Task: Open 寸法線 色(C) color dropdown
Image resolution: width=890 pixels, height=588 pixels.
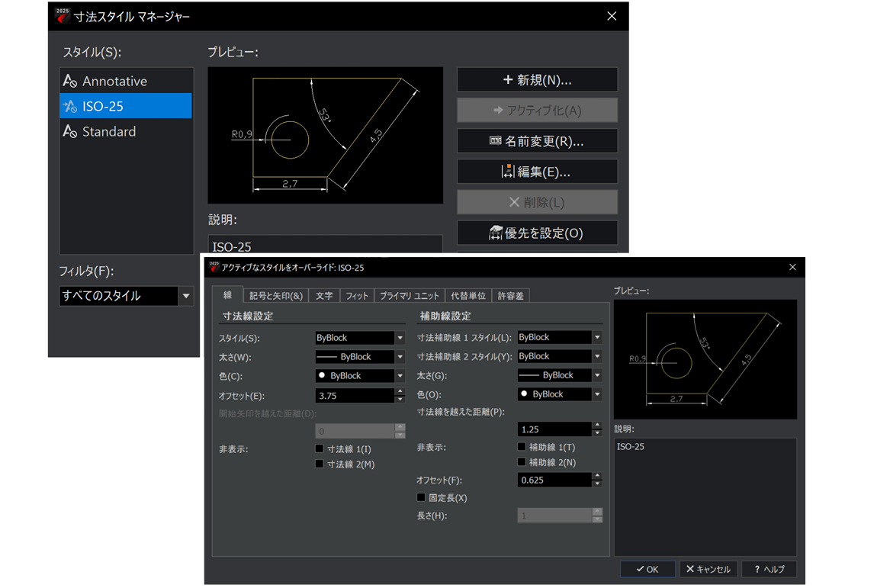Action: pyautogui.click(x=400, y=376)
